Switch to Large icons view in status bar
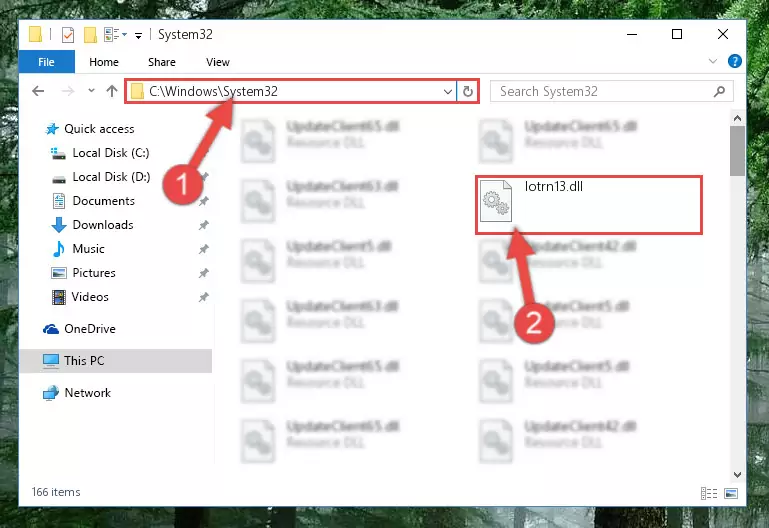This screenshot has height=528, width=769. pos(731,493)
